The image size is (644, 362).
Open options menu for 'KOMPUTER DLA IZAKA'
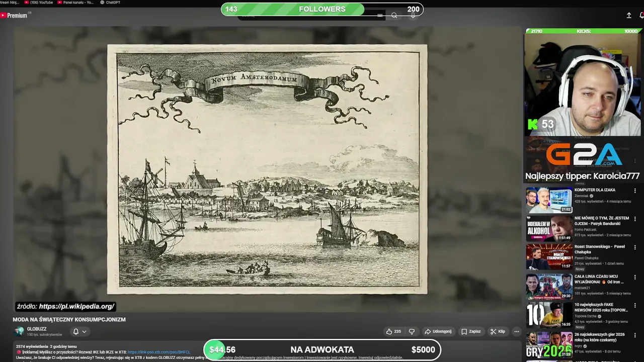point(635,191)
